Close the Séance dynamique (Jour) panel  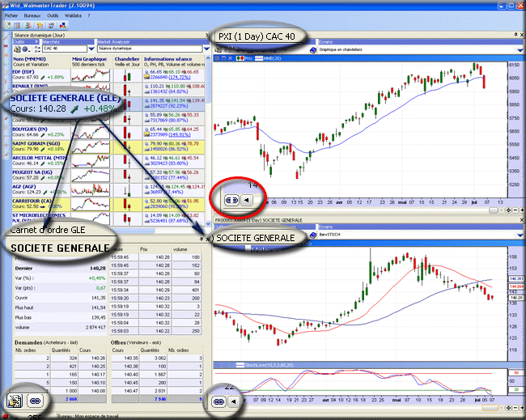click(206, 35)
